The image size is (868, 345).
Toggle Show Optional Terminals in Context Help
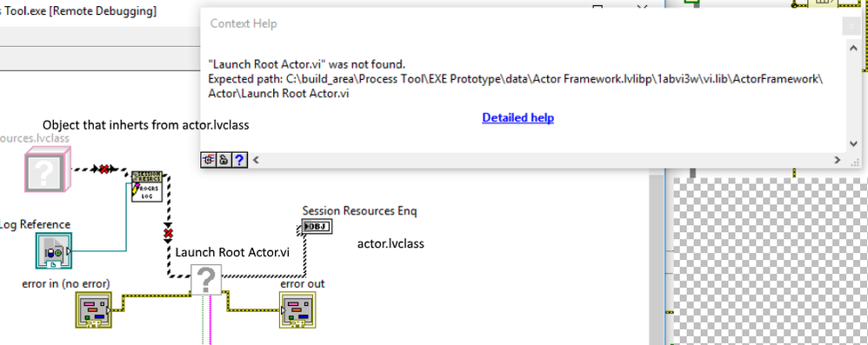(208, 160)
